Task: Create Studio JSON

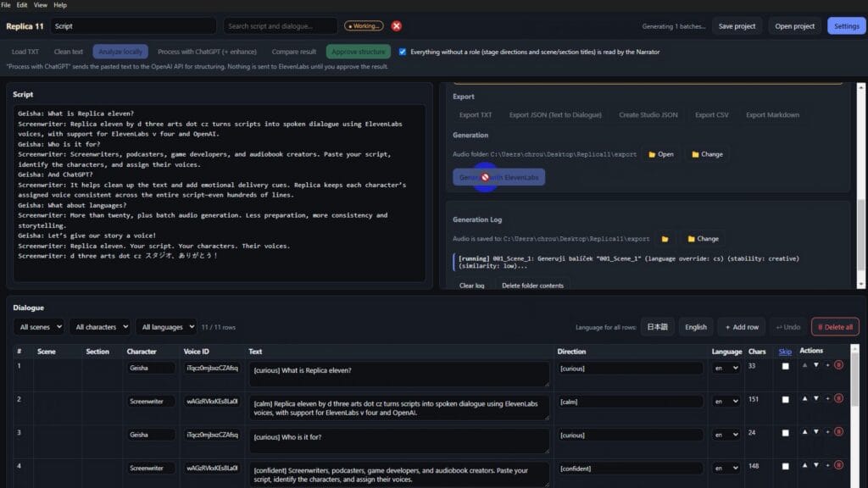Action: 648,115
